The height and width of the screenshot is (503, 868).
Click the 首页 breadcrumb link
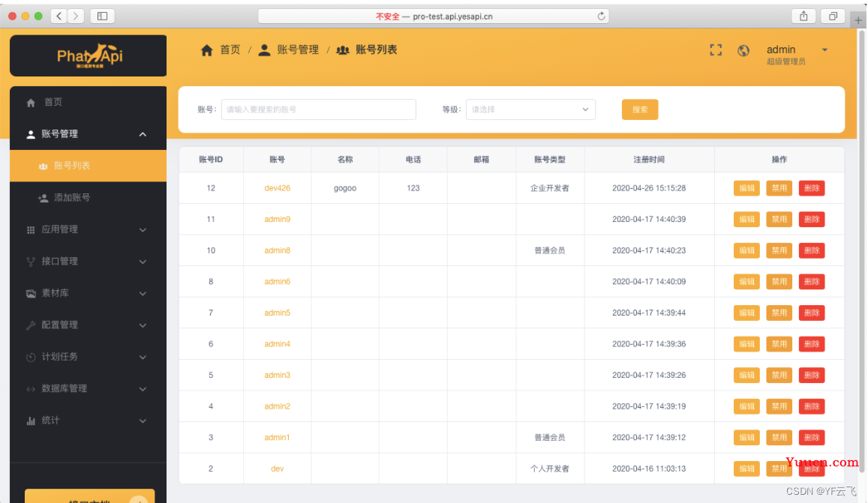[x=230, y=49]
